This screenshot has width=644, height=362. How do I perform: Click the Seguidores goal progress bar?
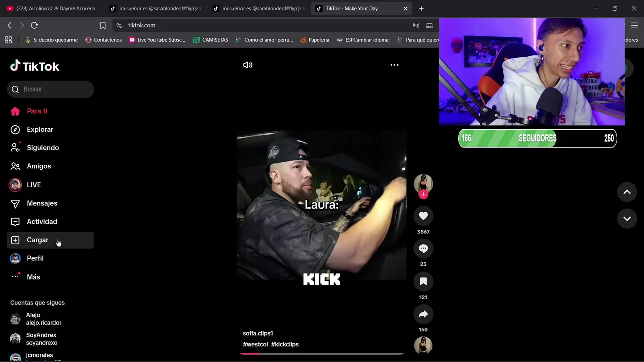[x=537, y=138]
